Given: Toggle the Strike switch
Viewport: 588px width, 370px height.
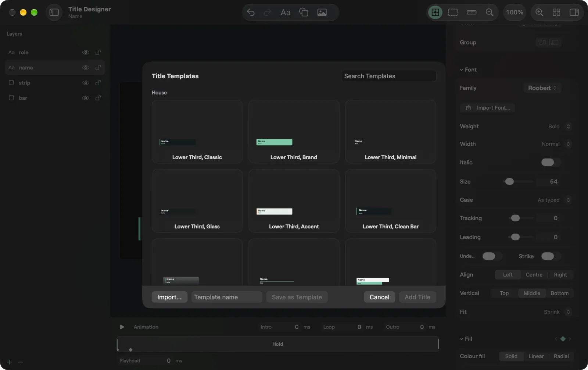Looking at the screenshot, I should [x=550, y=256].
